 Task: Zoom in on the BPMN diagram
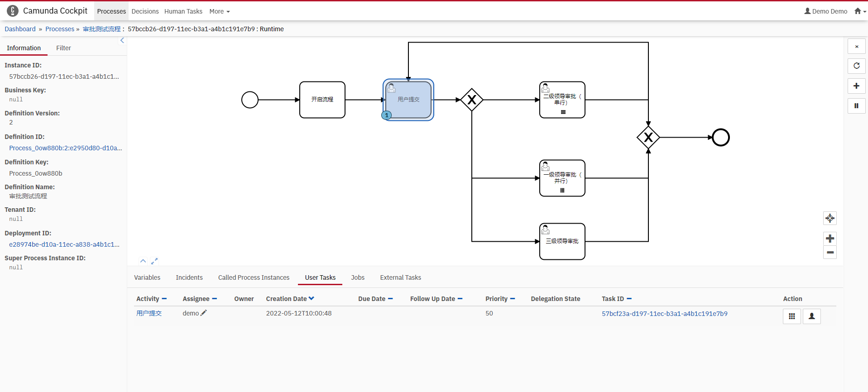[x=830, y=239]
